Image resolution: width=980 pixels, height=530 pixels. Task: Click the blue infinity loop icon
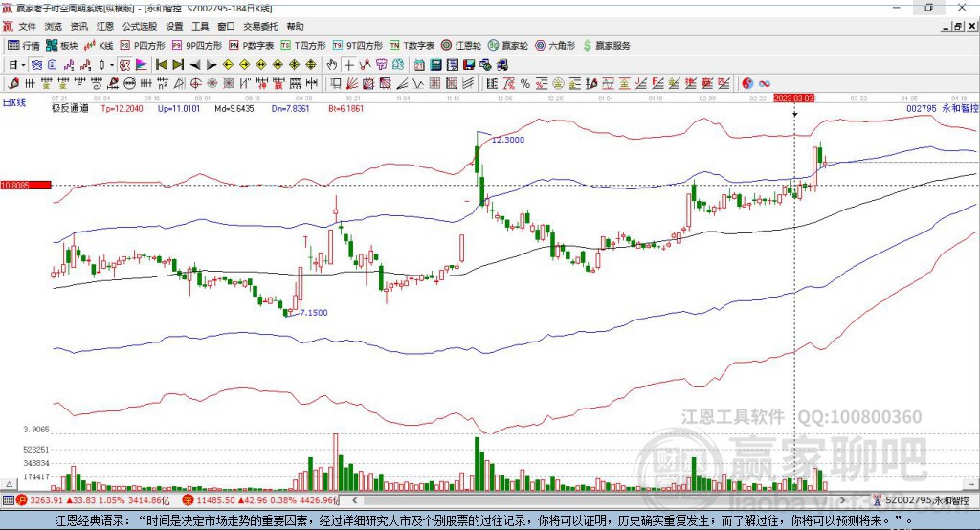(x=765, y=83)
